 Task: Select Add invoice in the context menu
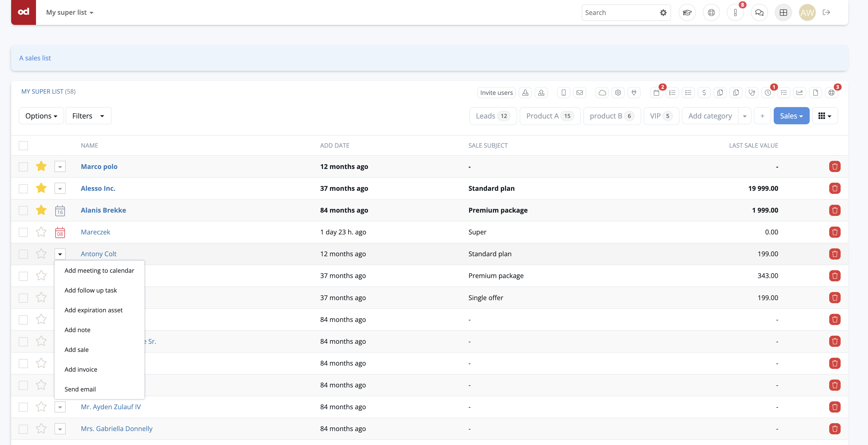[81, 369]
